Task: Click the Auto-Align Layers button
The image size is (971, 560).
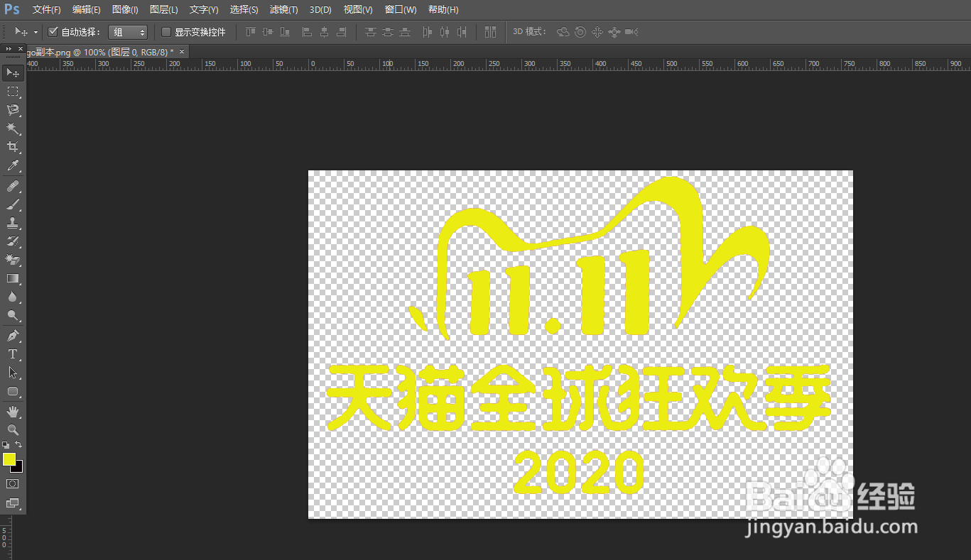Action: pyautogui.click(x=490, y=32)
